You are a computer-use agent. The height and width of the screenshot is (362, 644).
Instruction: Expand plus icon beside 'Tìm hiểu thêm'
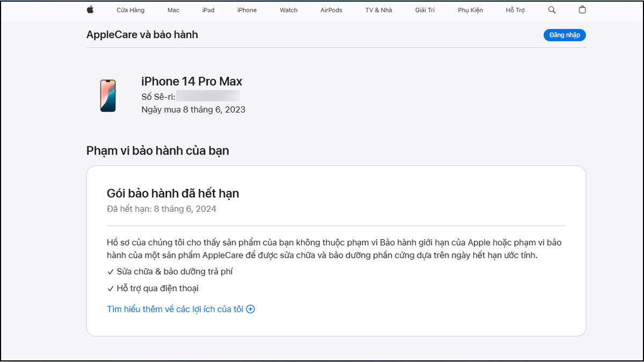click(250, 309)
